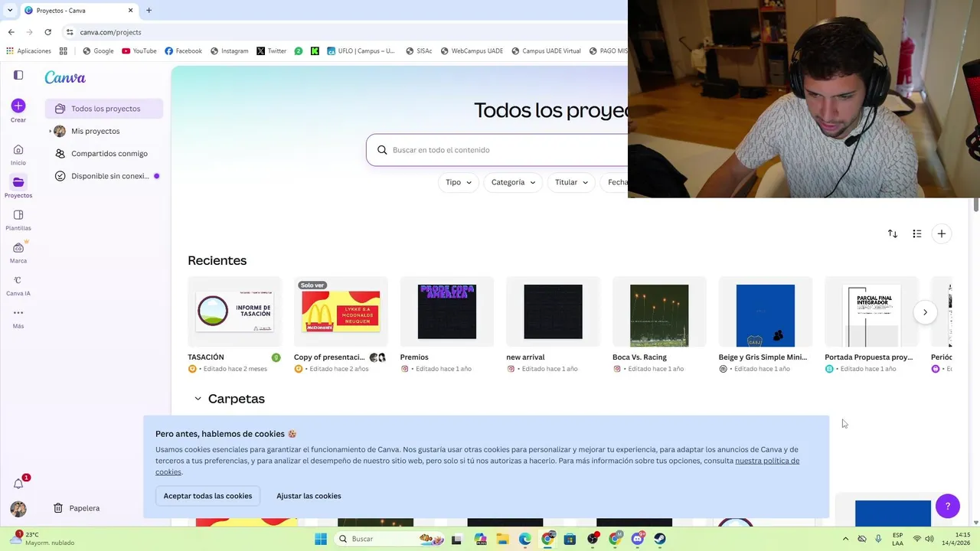Show next recent designs arrow
Viewport: 980px width, 551px height.
pos(925,312)
